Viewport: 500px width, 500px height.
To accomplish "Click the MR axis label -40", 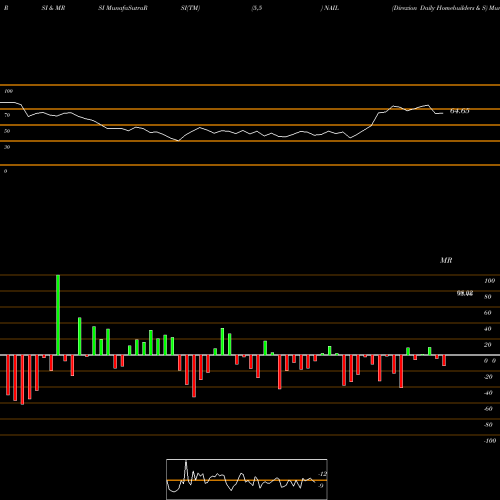I will (x=488, y=393).
